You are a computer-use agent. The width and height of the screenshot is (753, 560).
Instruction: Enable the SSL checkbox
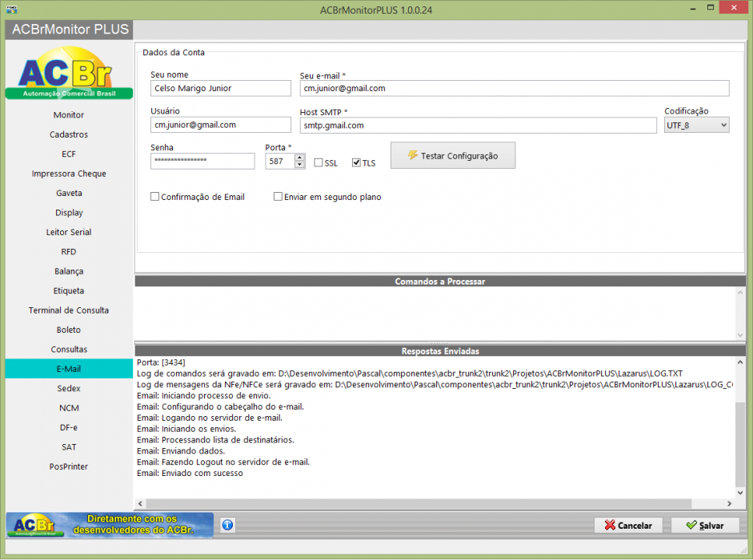click(x=318, y=163)
